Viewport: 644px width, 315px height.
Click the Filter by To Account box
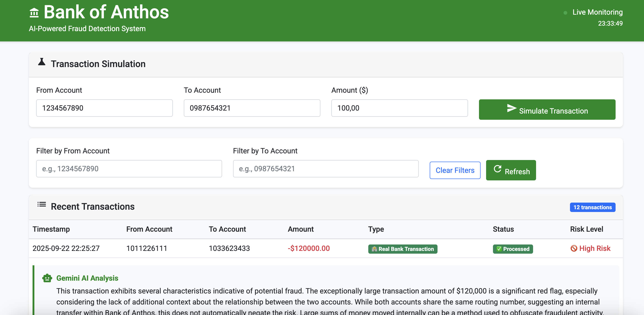(325, 169)
